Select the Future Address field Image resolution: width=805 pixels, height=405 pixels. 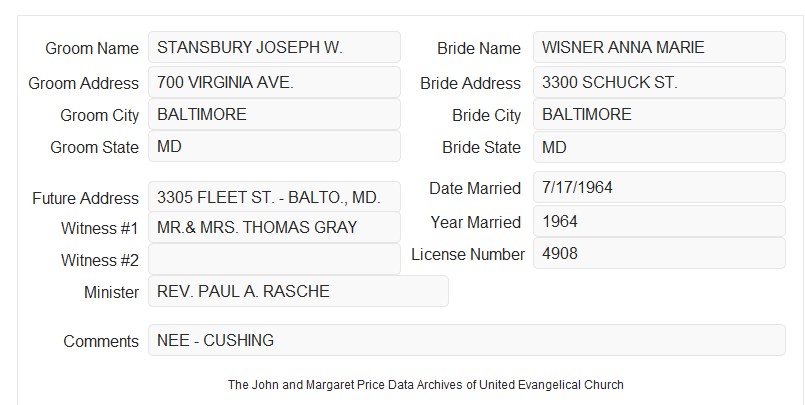click(x=274, y=197)
